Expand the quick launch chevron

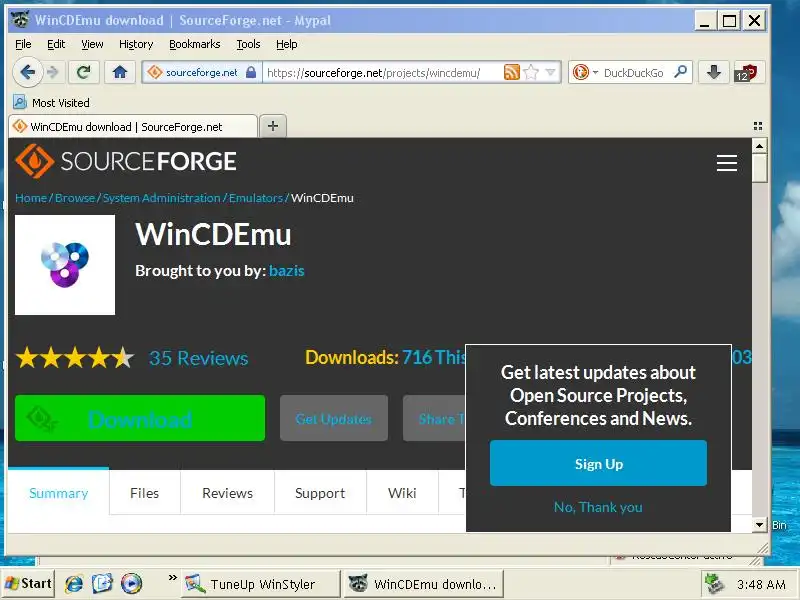tap(172, 578)
